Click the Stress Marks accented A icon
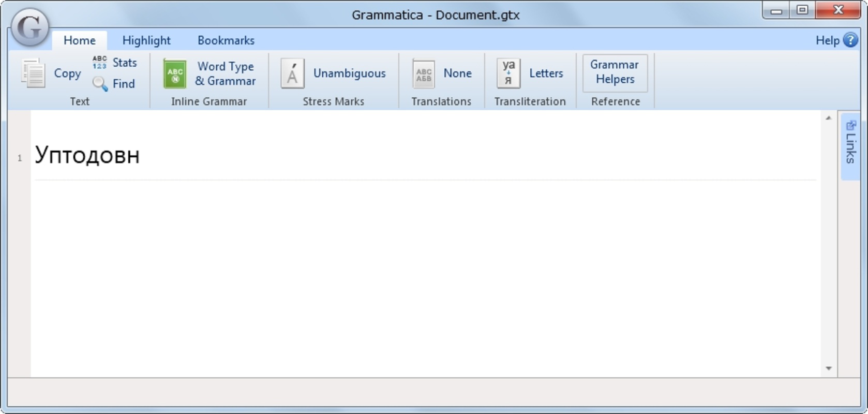Screen dimensions: 868x414 [292, 73]
